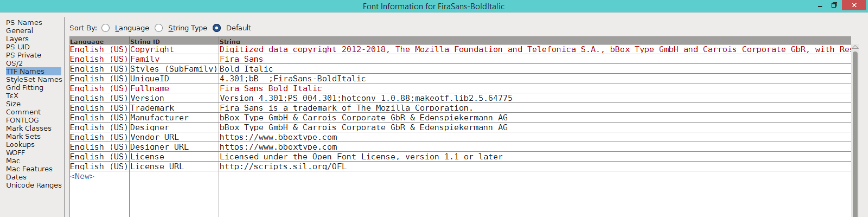The width and height of the screenshot is (868, 217).
Task: Open the StyleSet Names section
Action: (34, 79)
